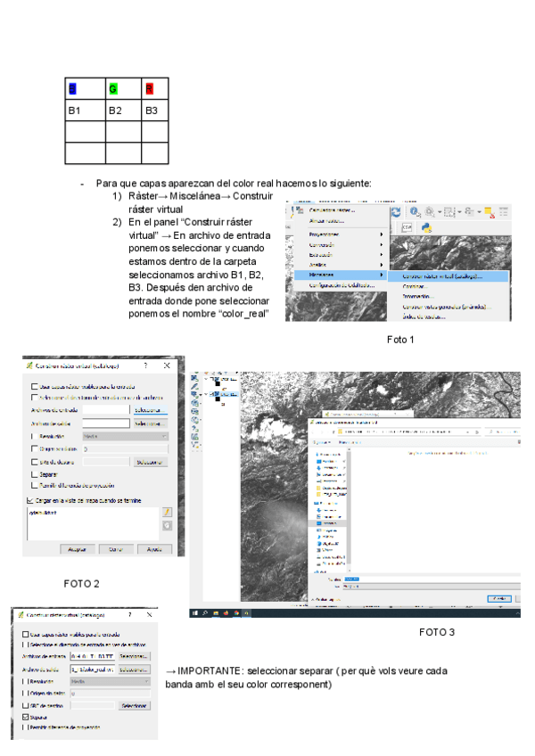Image resolution: width=535 pixels, height=756 pixels.
Task: Click the 'Archivo de salida' field in Foto 2
Action: 105,423
